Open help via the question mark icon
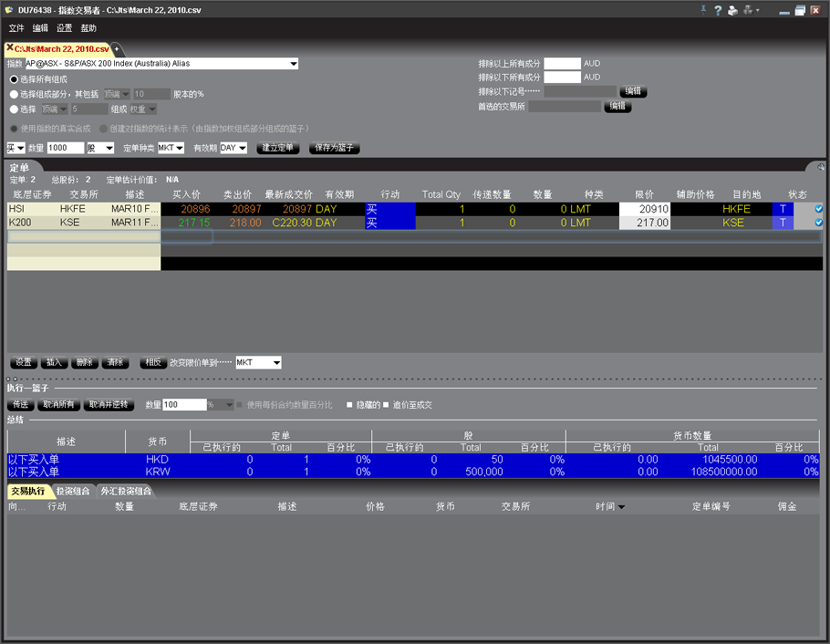830x644 pixels. [717, 11]
